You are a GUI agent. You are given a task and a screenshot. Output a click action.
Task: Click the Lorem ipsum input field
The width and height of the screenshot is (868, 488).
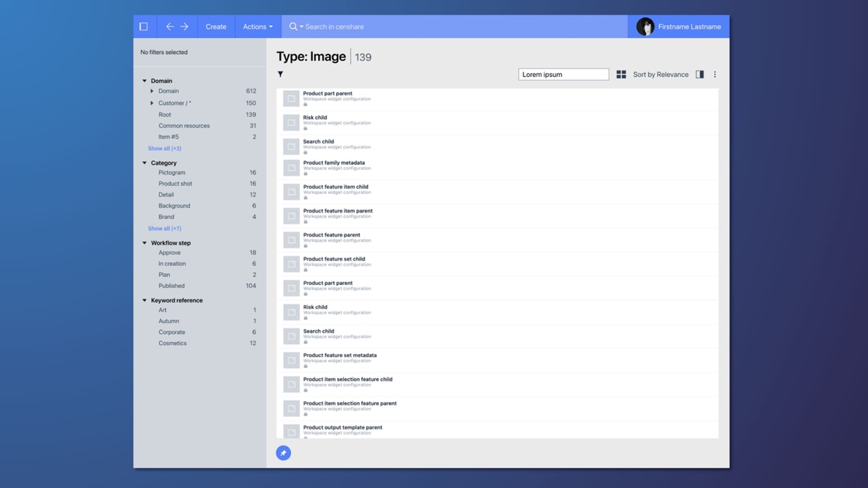[564, 74]
